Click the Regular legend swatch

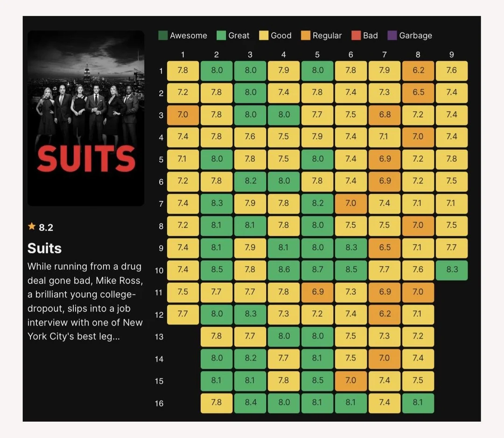(x=307, y=35)
